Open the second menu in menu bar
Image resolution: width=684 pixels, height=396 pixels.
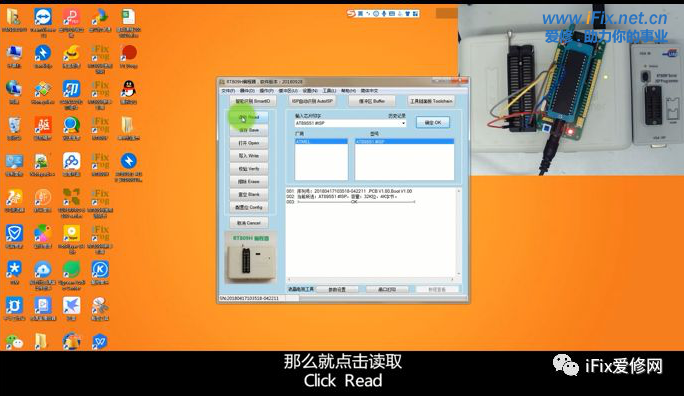[x=247, y=91]
